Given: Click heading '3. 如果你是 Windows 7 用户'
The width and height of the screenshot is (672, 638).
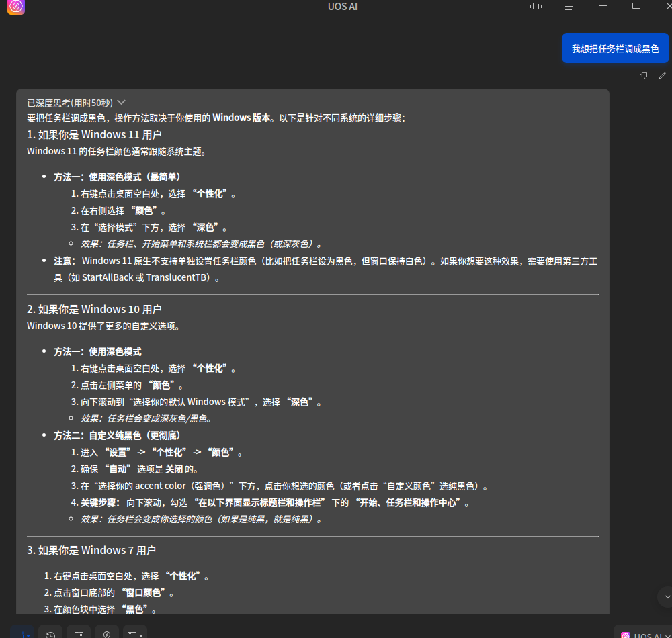Looking at the screenshot, I should pyautogui.click(x=91, y=550).
